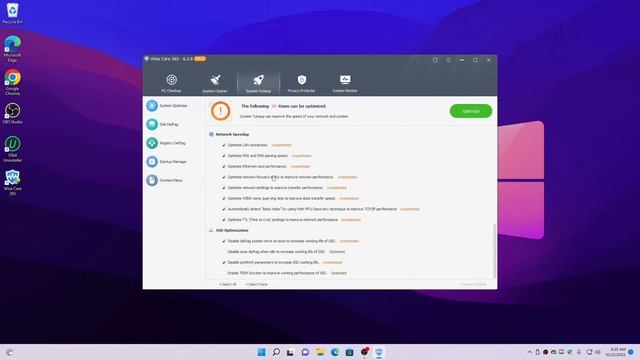Image resolution: width=640 pixels, height=360 pixels.
Task: Click the options list scrollbar
Action: (x=495, y=251)
